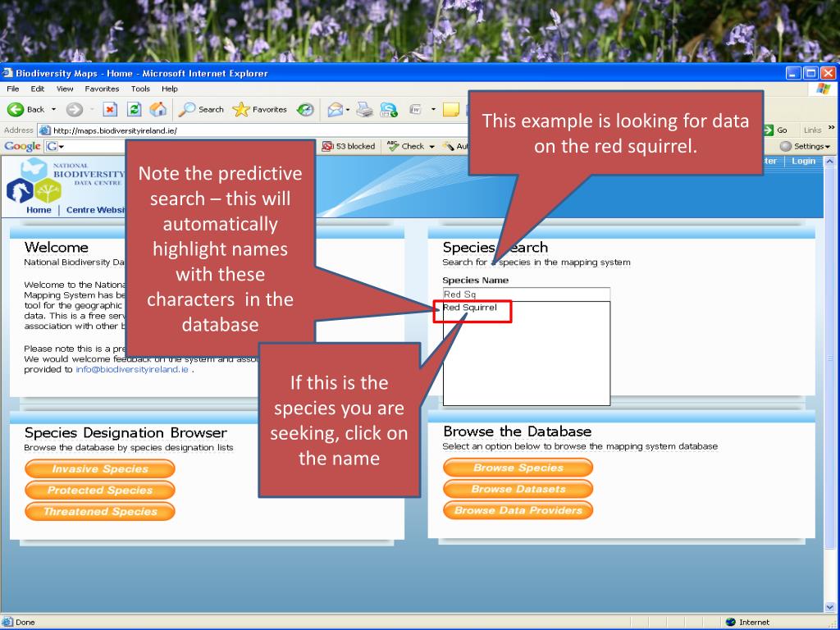
Task: Click the green Go button
Action: (x=775, y=130)
